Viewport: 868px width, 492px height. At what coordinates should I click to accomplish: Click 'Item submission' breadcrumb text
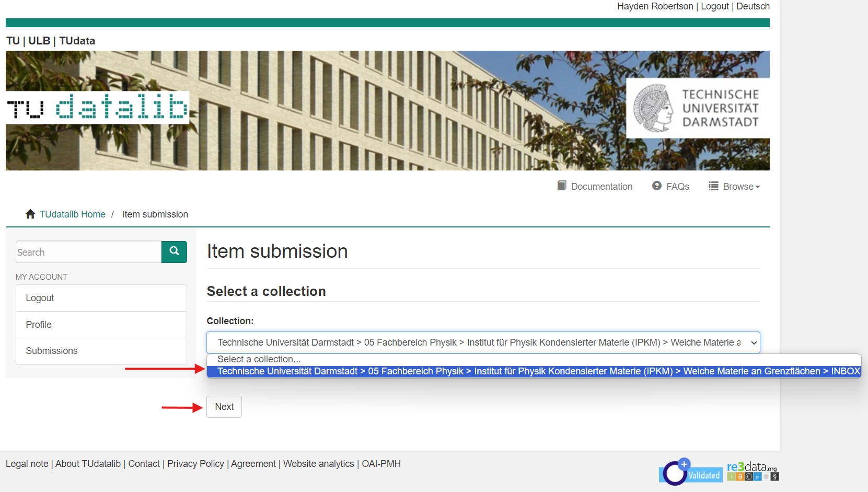155,214
